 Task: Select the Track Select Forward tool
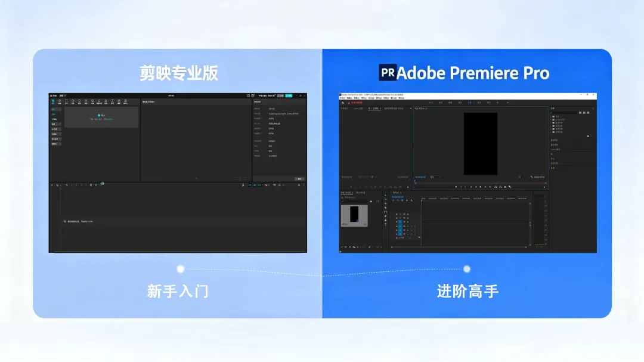[x=385, y=199]
